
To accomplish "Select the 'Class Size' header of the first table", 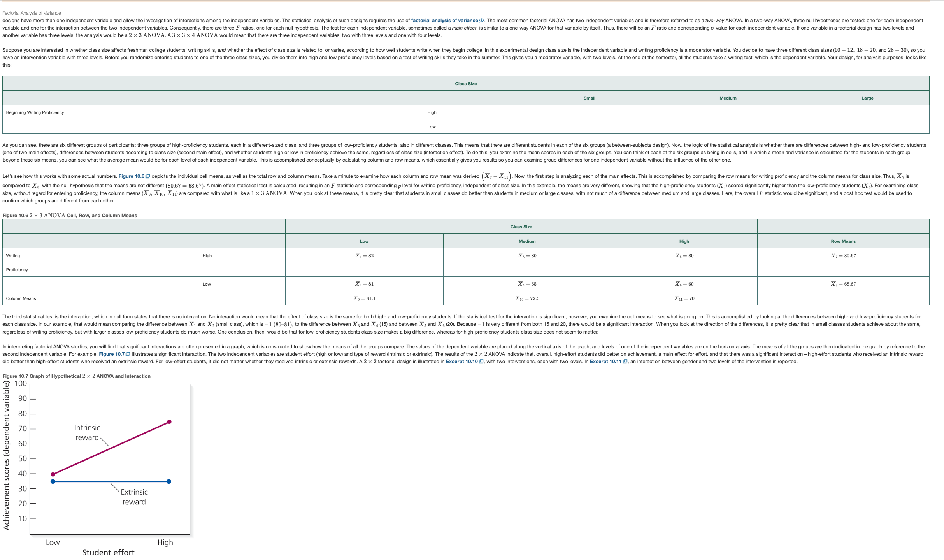I will pyautogui.click(x=466, y=84).
